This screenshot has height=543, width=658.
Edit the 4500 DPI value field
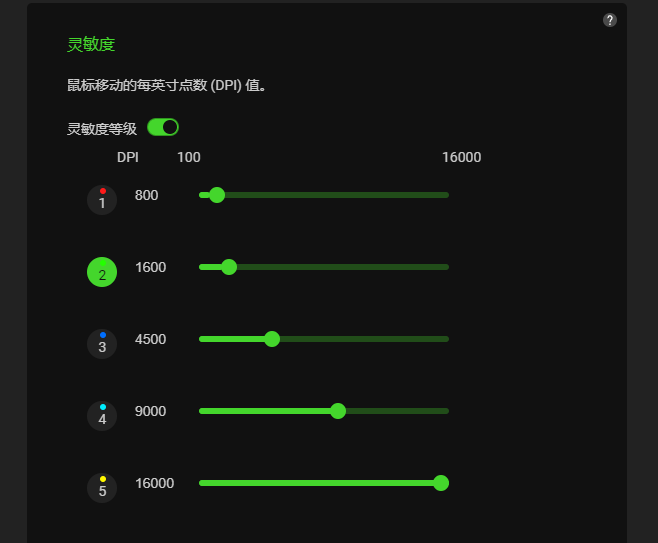(x=151, y=339)
